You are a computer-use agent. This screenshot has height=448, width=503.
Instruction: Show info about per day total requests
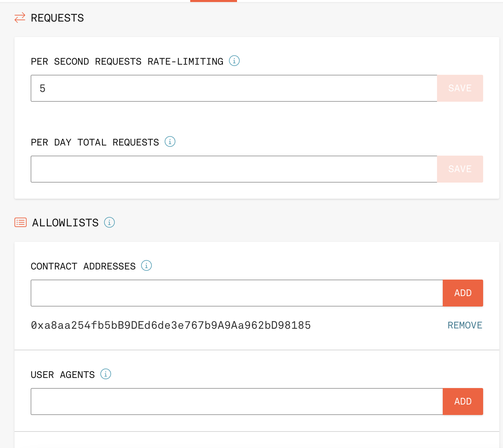point(170,141)
